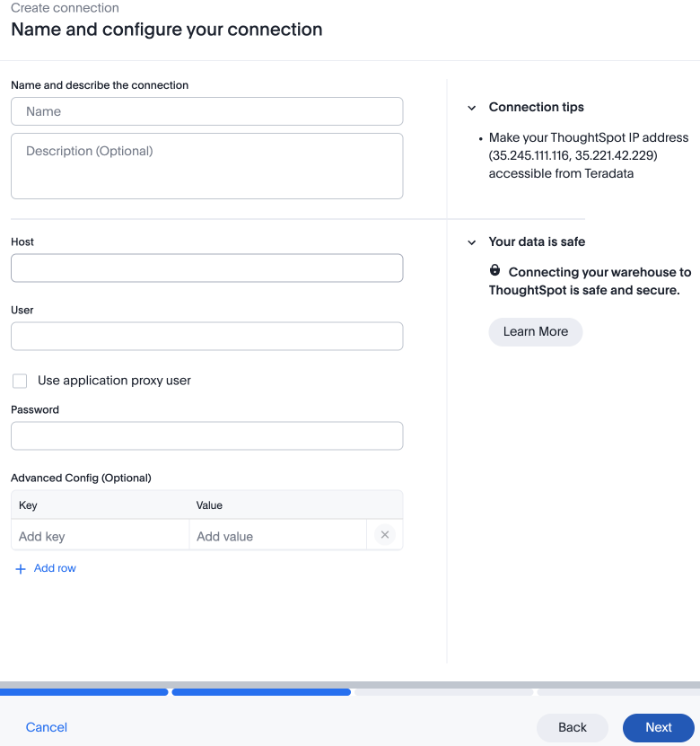Focus the Password input field

point(207,435)
